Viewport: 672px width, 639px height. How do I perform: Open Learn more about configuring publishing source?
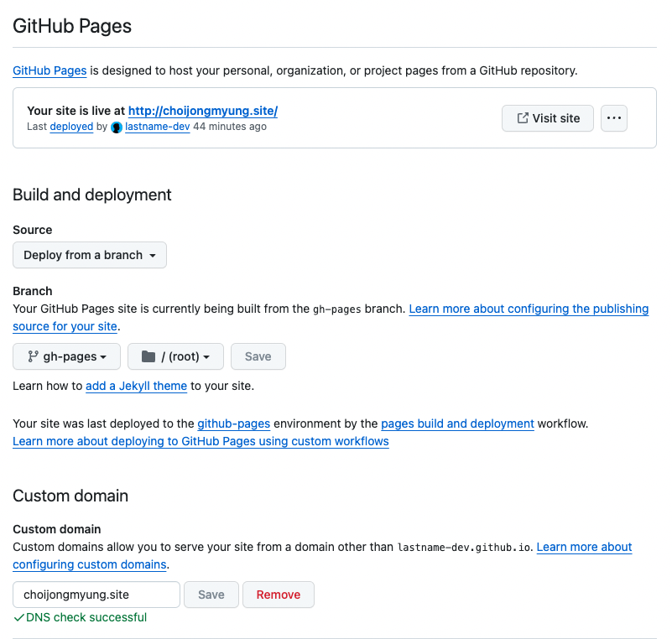coord(529,309)
